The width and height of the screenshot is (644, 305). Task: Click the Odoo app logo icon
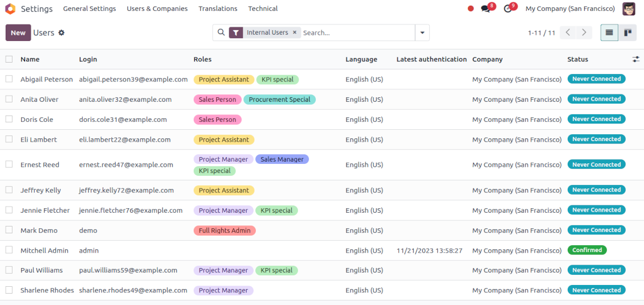tap(10, 9)
